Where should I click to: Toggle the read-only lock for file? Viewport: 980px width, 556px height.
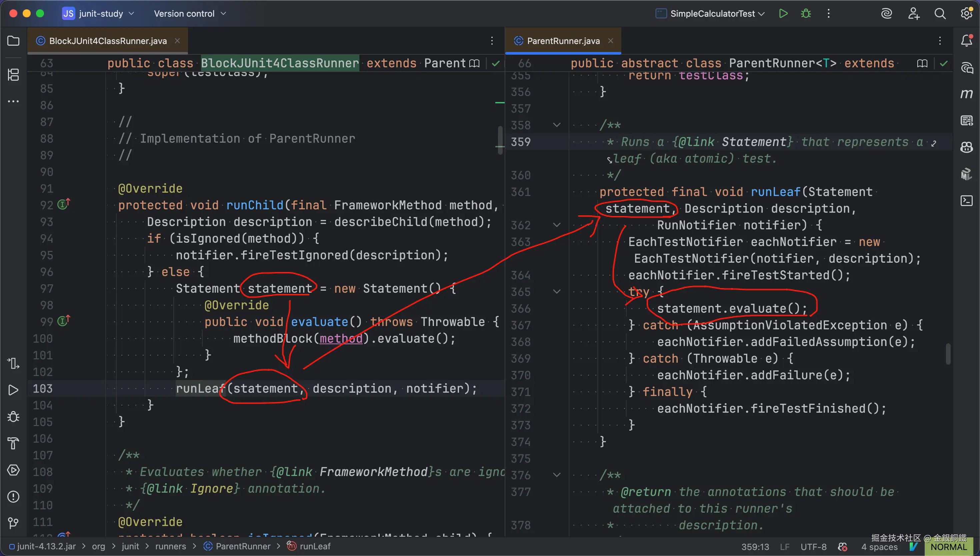click(x=843, y=547)
